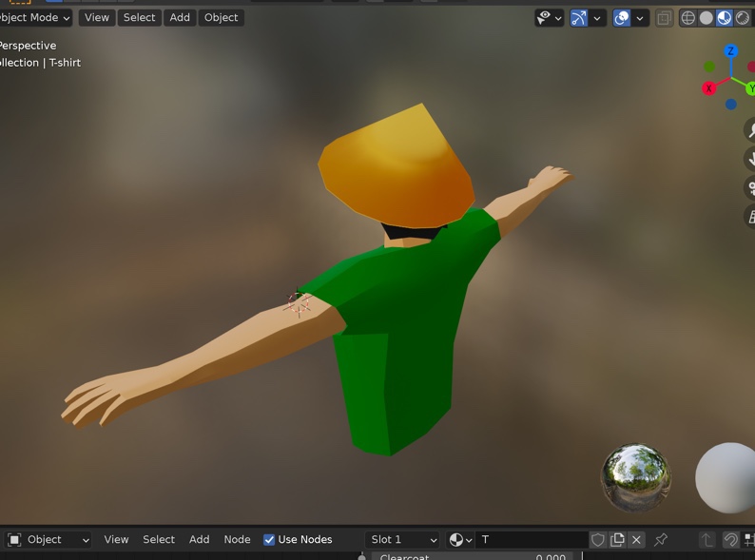Switch to wireframe viewport shading
The width and height of the screenshot is (755, 560).
point(688,18)
